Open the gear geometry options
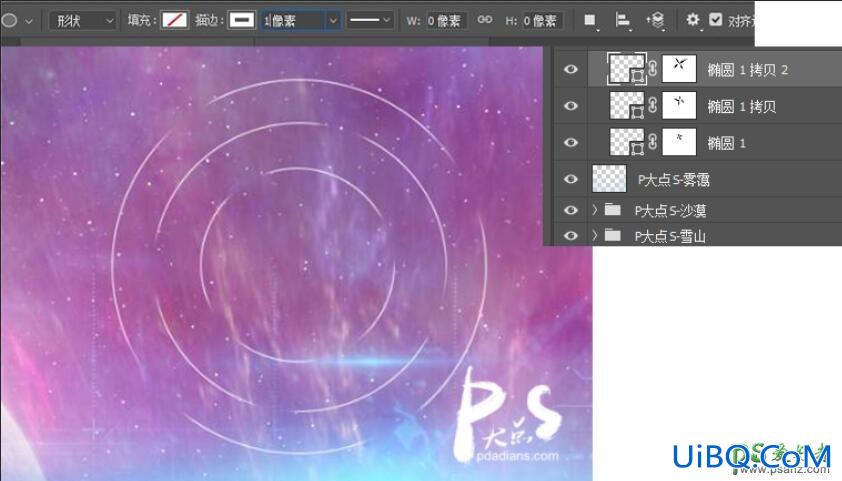 tap(693, 20)
